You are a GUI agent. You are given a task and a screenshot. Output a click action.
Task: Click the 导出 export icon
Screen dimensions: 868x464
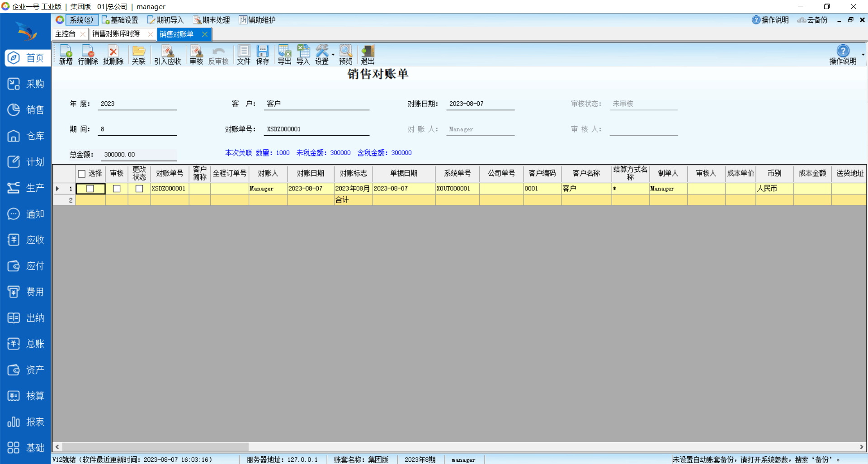284,55
